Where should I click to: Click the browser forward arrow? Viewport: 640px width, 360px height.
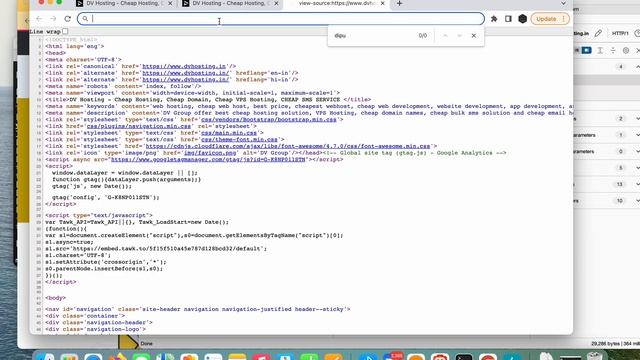coord(53,19)
